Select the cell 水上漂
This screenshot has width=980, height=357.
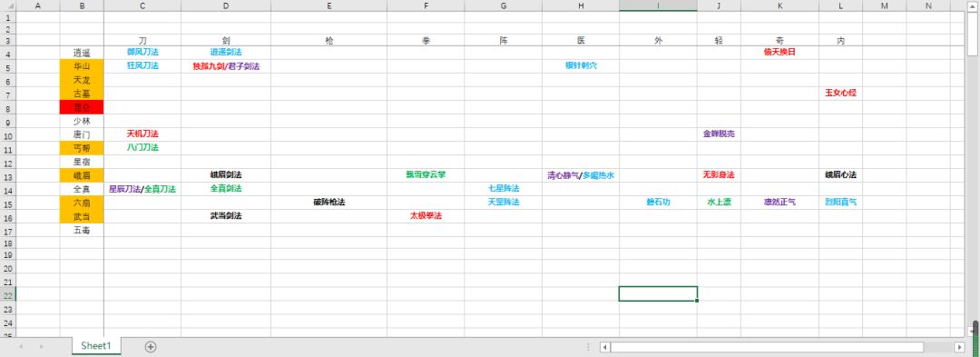[719, 203]
